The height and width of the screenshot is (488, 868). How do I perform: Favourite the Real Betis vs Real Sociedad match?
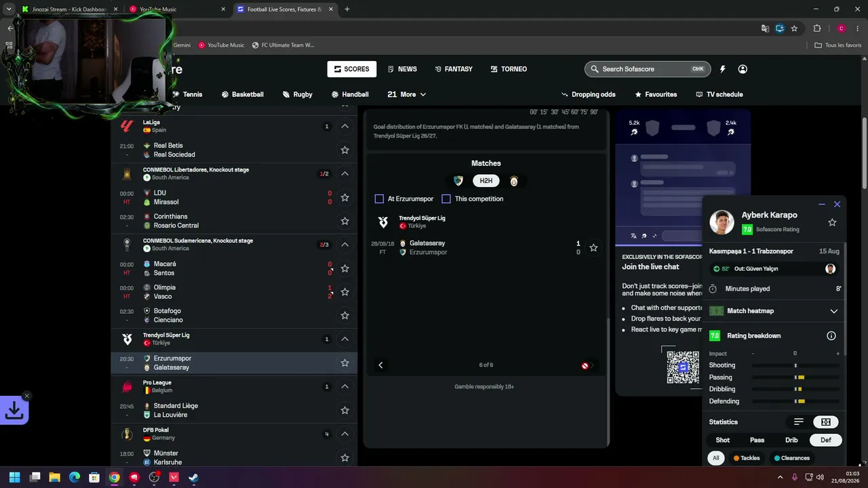pyautogui.click(x=344, y=150)
